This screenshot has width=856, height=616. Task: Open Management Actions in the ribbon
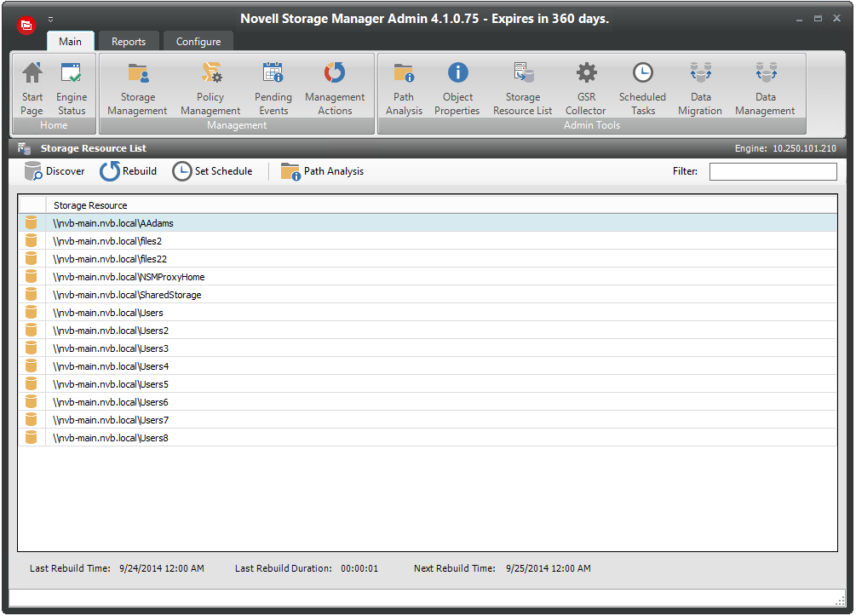(x=335, y=89)
